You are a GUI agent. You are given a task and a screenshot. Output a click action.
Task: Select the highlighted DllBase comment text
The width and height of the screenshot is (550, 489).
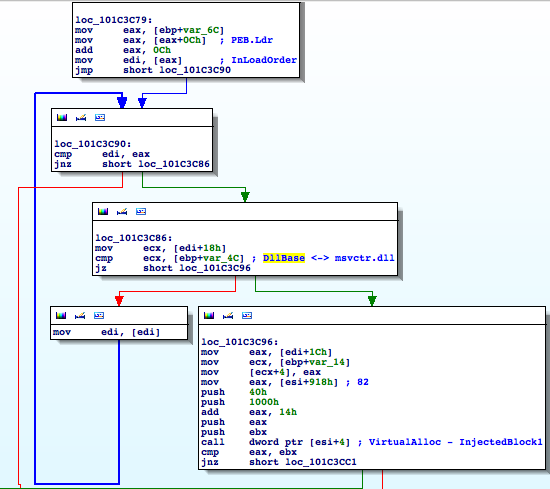(x=284, y=258)
